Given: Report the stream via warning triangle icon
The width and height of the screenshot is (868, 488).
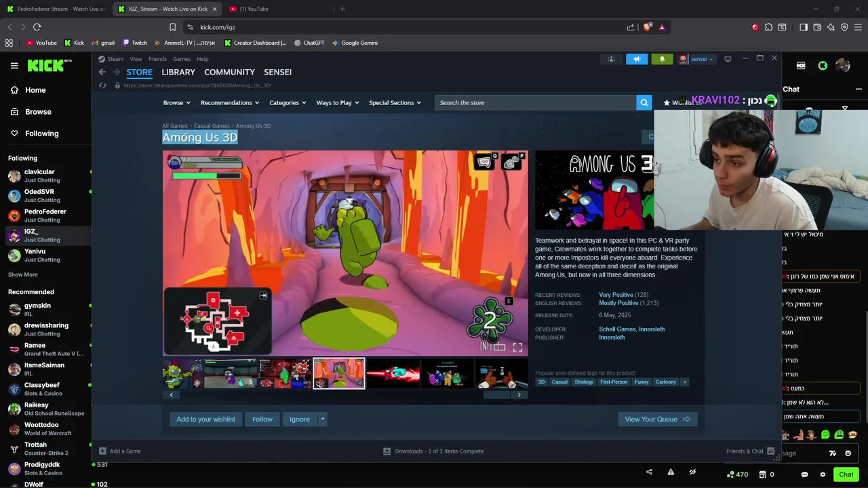Looking at the screenshot, I should point(671,472).
